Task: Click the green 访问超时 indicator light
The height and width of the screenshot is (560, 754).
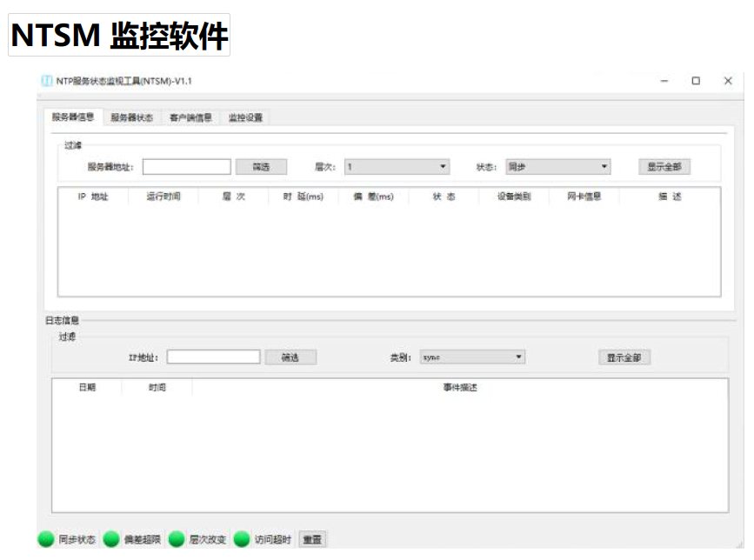Action: (x=242, y=539)
